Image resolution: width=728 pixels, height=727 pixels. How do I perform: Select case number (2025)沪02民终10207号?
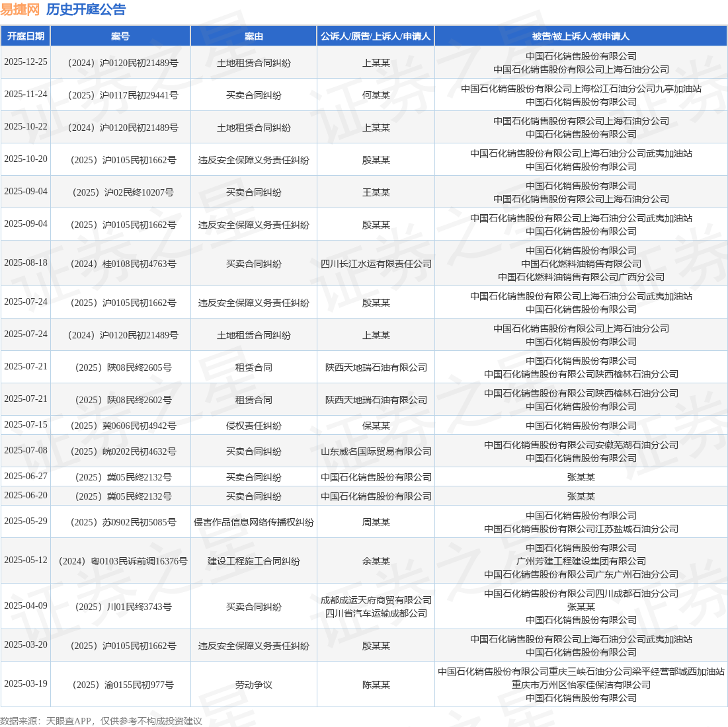(x=122, y=192)
